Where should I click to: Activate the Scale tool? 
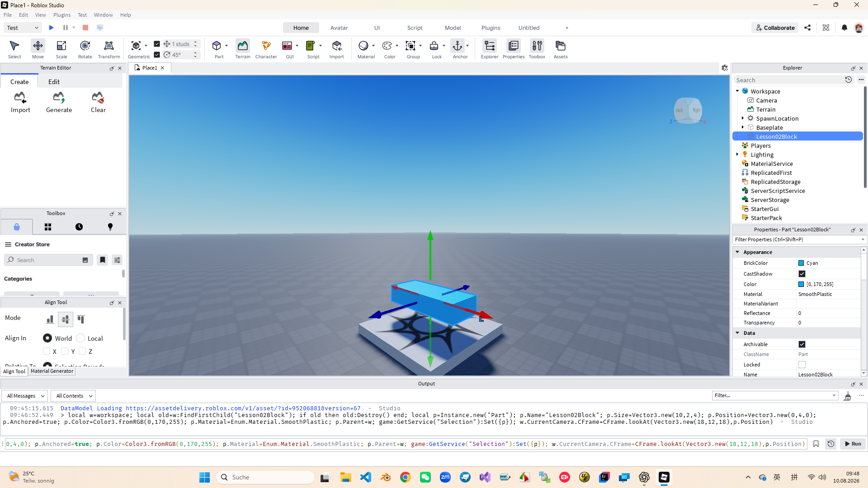point(61,49)
